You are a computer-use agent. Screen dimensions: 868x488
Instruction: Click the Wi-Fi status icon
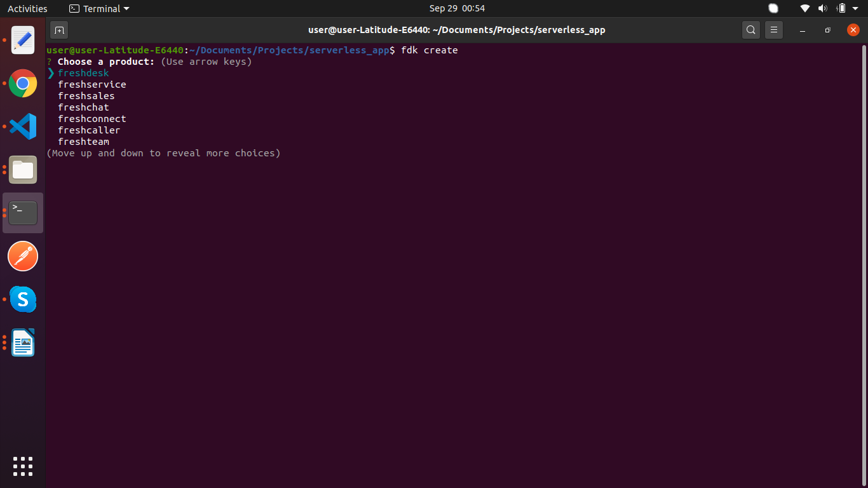click(805, 8)
